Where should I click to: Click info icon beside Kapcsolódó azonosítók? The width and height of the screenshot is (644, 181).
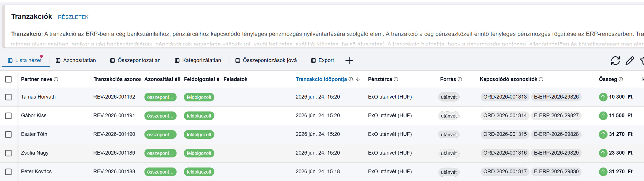pyautogui.click(x=541, y=79)
